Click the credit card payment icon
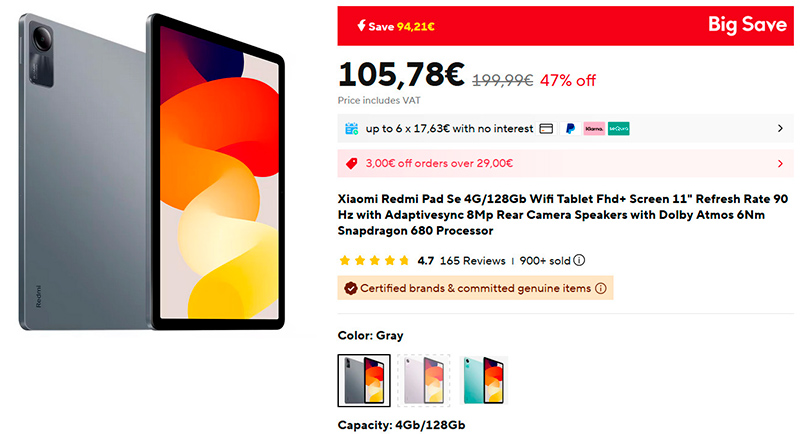 (x=546, y=129)
